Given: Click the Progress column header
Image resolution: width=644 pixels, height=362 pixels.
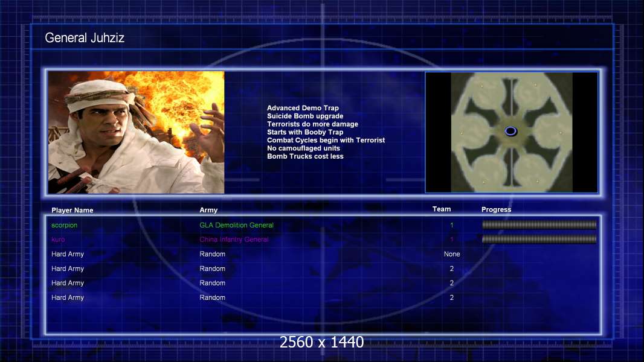Looking at the screenshot, I should coord(496,210).
